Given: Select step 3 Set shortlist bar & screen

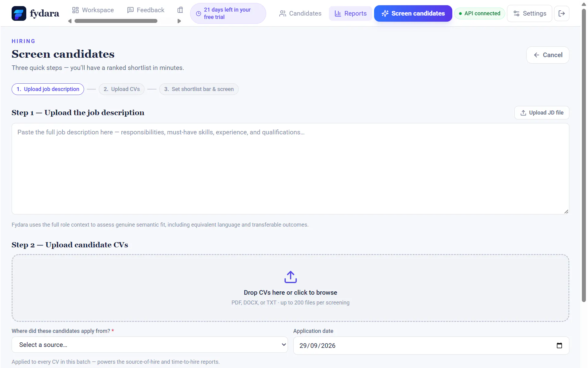Looking at the screenshot, I should point(199,89).
